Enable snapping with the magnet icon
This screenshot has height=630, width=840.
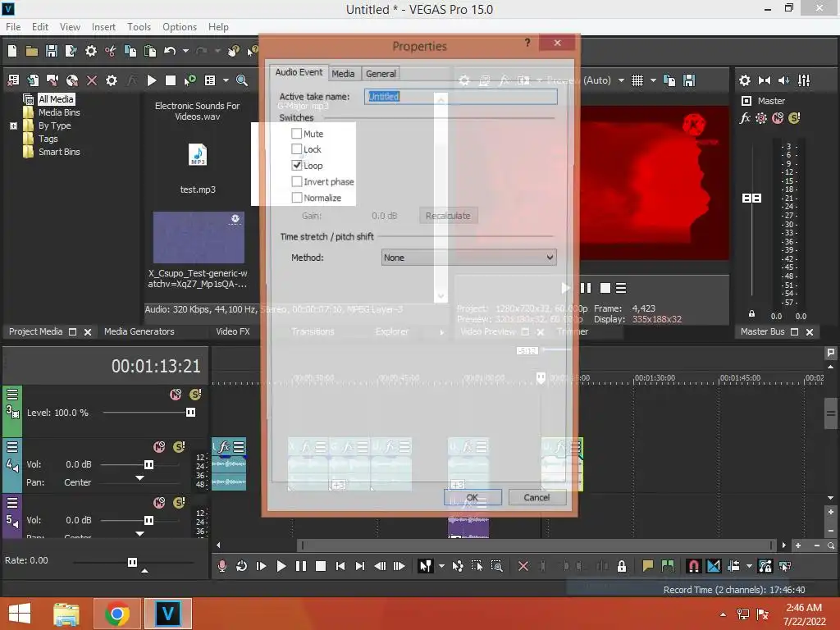coord(693,566)
